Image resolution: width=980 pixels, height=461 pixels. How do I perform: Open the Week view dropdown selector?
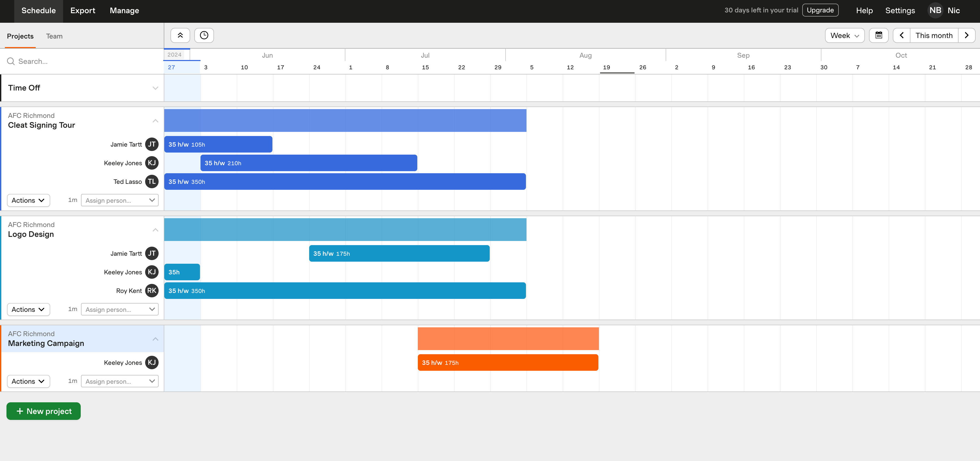click(x=844, y=36)
